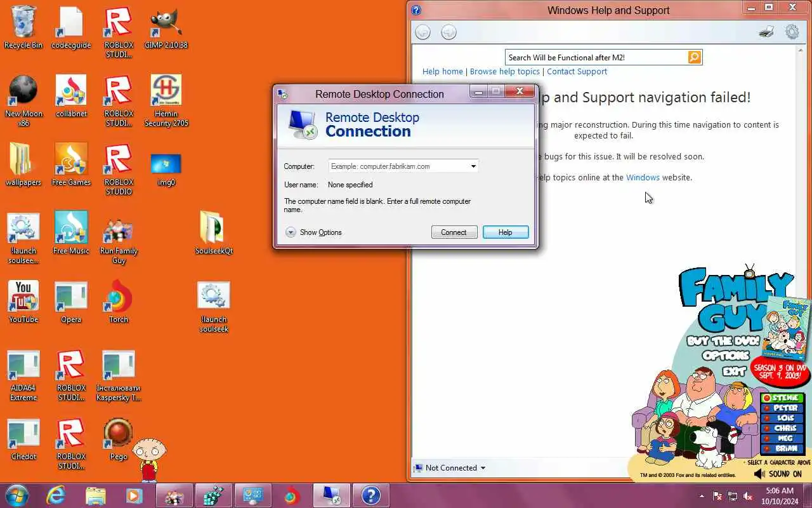
Task: Open the Not Connected status dropdown
Action: 449,468
